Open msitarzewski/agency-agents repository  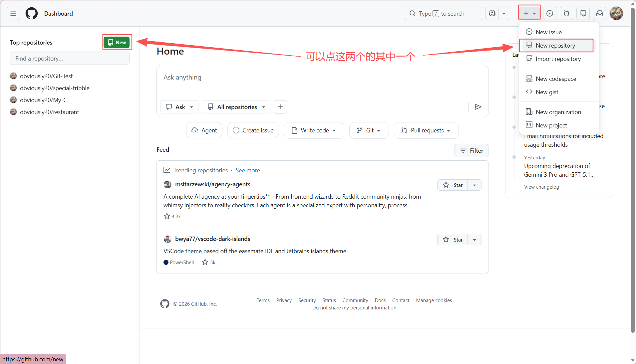coord(213,184)
